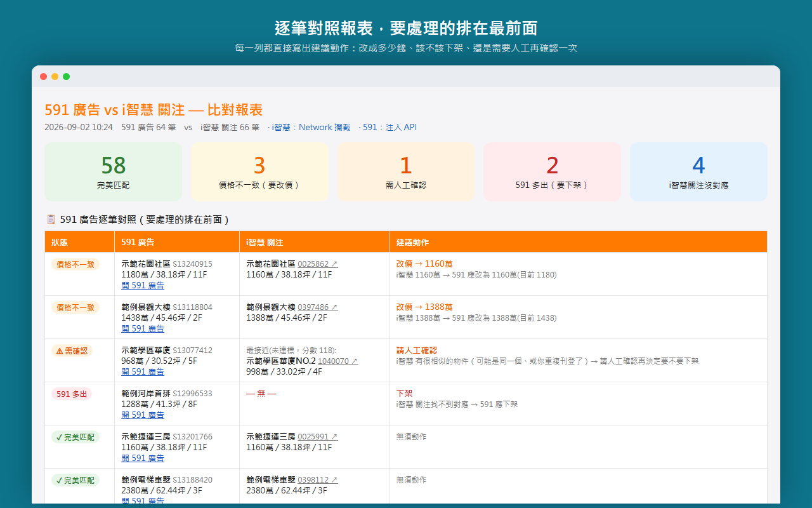Click 完美匹配 badge in 範例電梯車墅 row
The height and width of the screenshot is (508, 812).
(x=75, y=480)
